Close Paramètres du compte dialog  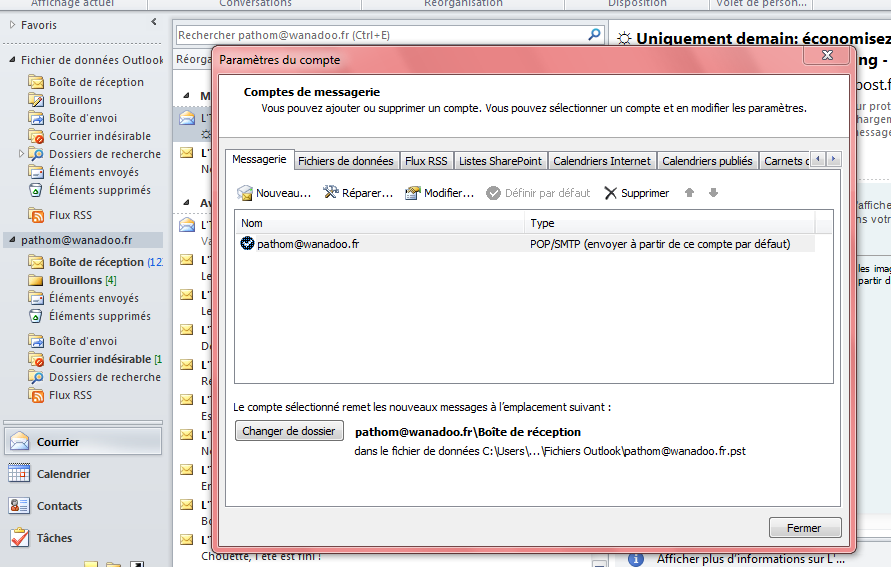827,55
